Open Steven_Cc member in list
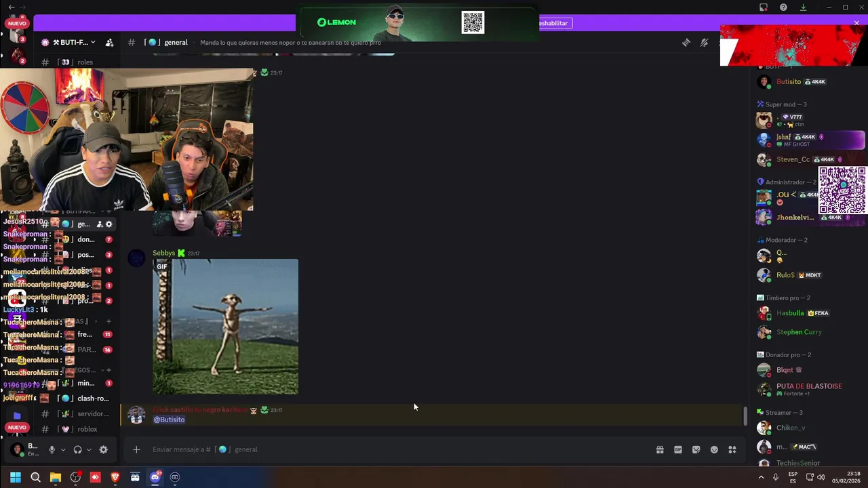This screenshot has height=488, width=868. click(810, 159)
